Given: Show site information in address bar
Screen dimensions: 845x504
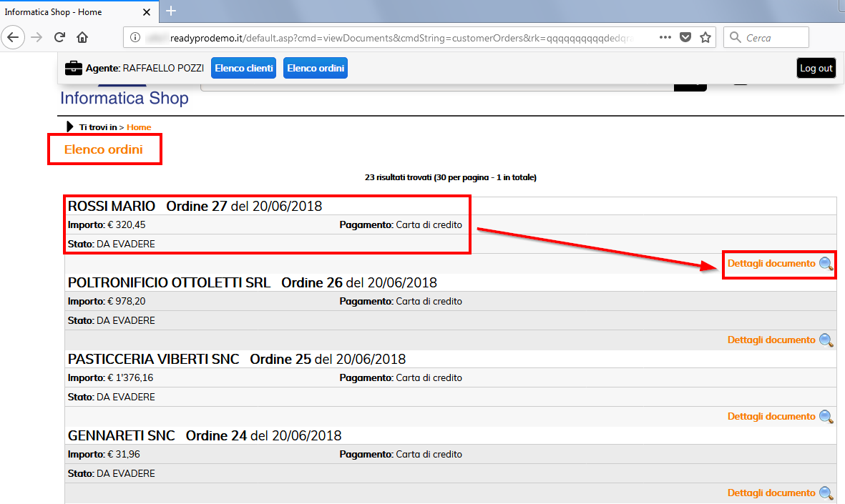Looking at the screenshot, I should tap(134, 37).
